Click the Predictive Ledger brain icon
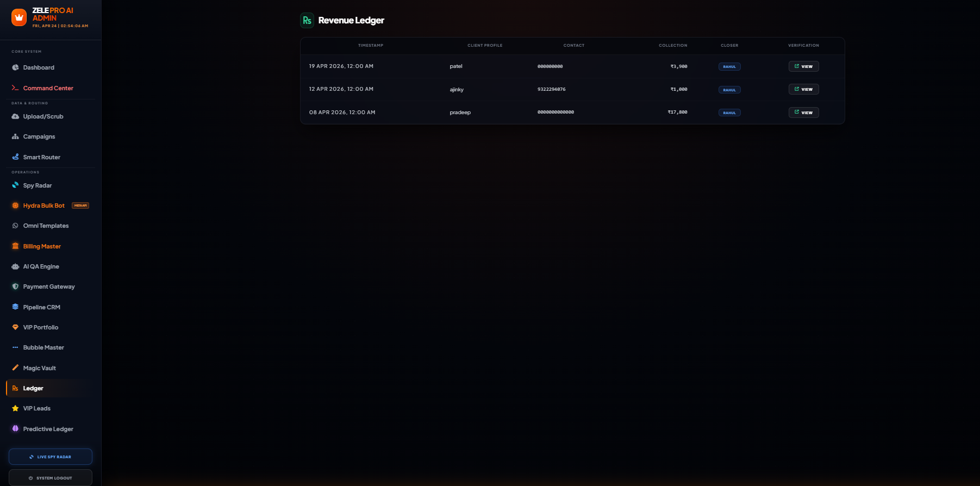 pos(15,428)
